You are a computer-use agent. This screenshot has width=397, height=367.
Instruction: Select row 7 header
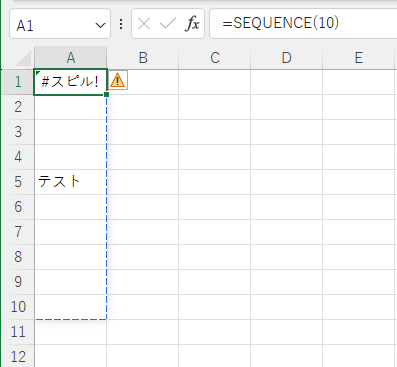18,232
